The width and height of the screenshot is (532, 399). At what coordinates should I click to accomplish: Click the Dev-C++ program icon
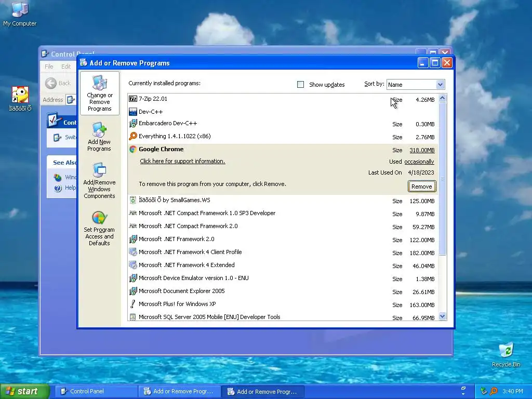tap(133, 112)
